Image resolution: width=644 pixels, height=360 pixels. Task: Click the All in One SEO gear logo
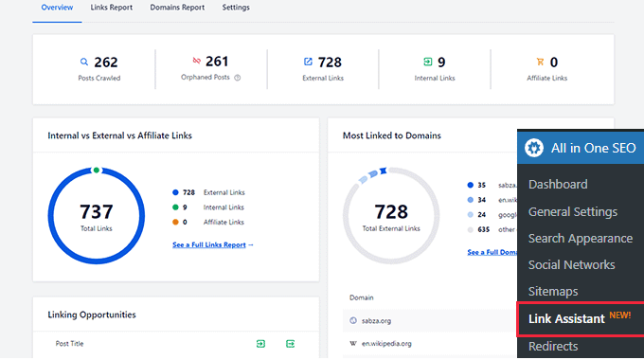[x=534, y=148]
